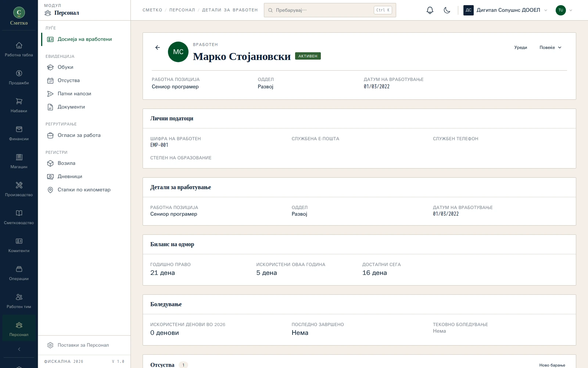
Task: Click the ФИСКАЛНА 2026 footer label
Action: coord(64,361)
